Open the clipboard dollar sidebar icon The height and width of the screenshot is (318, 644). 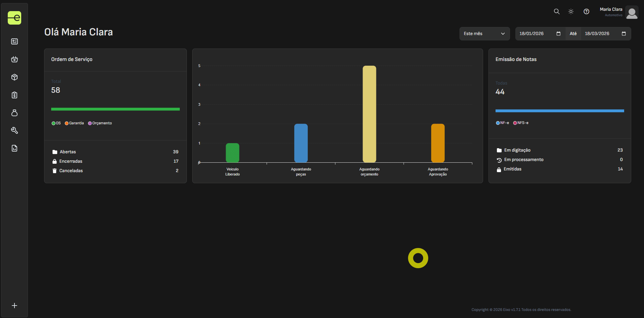click(14, 95)
